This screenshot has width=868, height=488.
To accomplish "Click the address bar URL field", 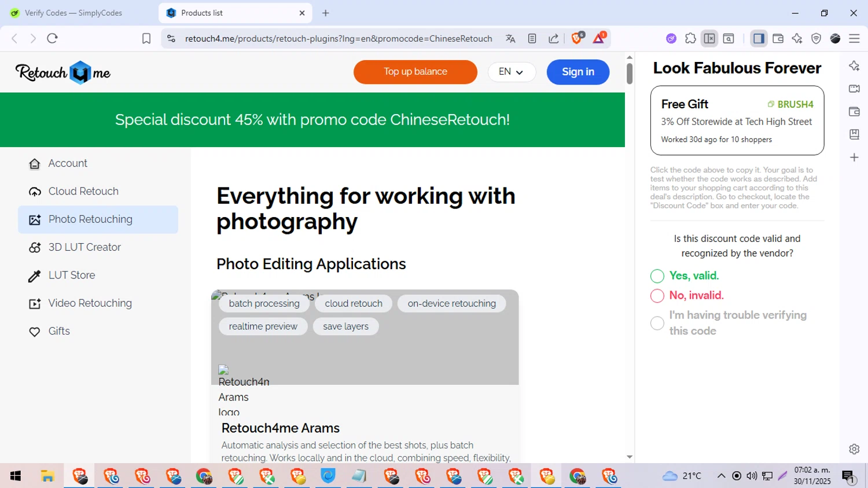I will (x=339, y=38).
